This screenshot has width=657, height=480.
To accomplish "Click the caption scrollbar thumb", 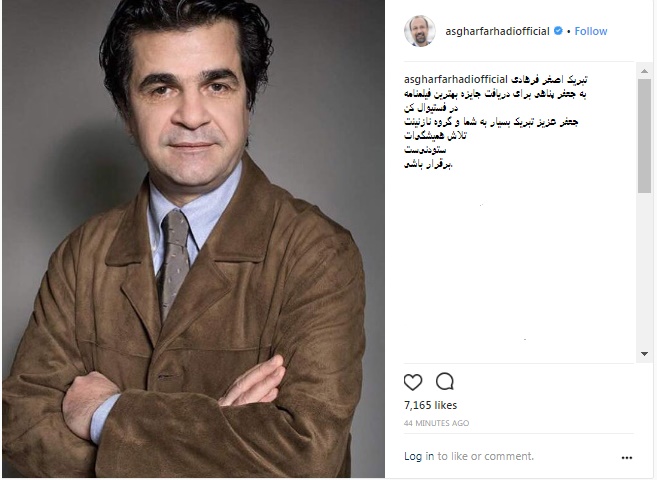I will coord(644,136).
